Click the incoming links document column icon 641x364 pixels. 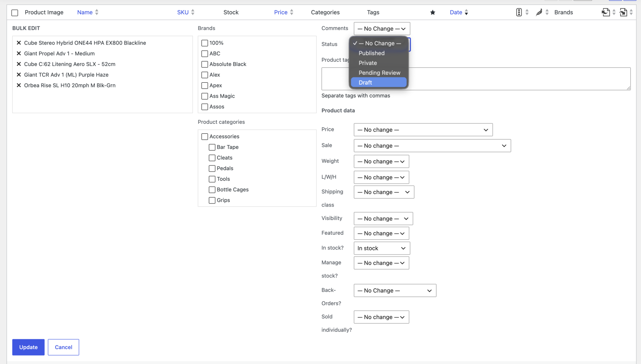point(623,12)
